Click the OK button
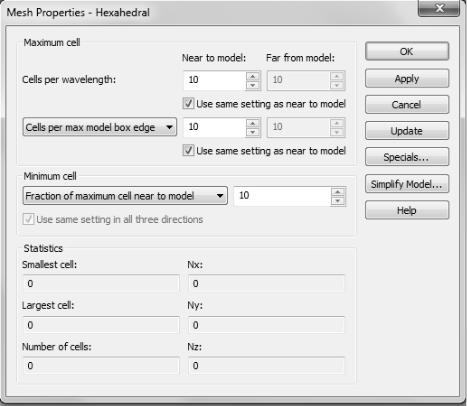The width and height of the screenshot is (467, 406). 407,51
